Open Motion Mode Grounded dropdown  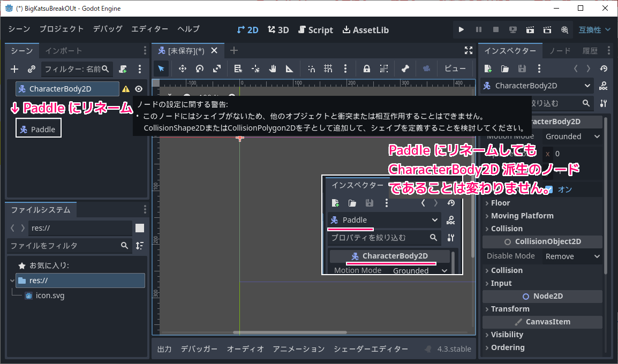(572, 136)
